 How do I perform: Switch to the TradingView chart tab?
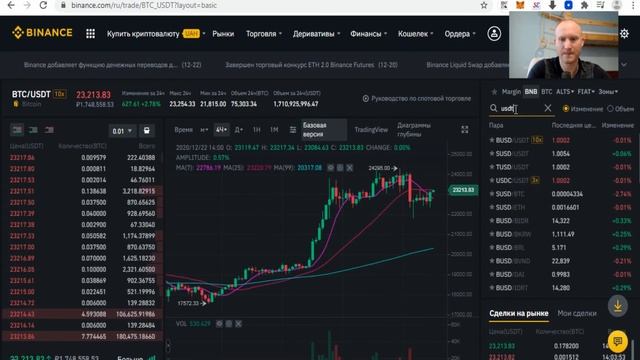click(x=371, y=130)
